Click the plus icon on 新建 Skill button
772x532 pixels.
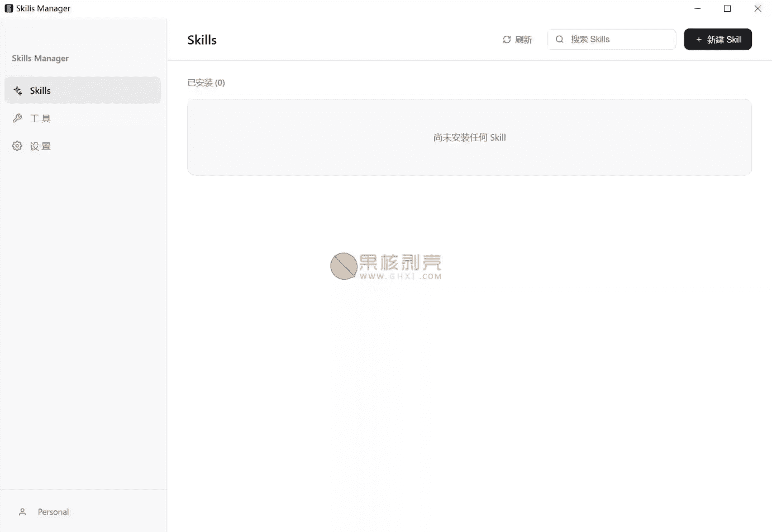click(x=699, y=39)
